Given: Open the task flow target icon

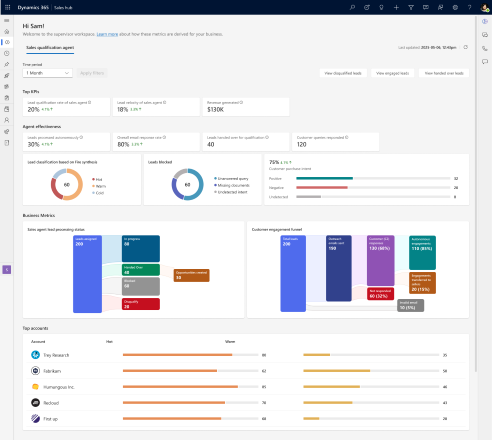Looking at the screenshot, I should pos(367,7).
